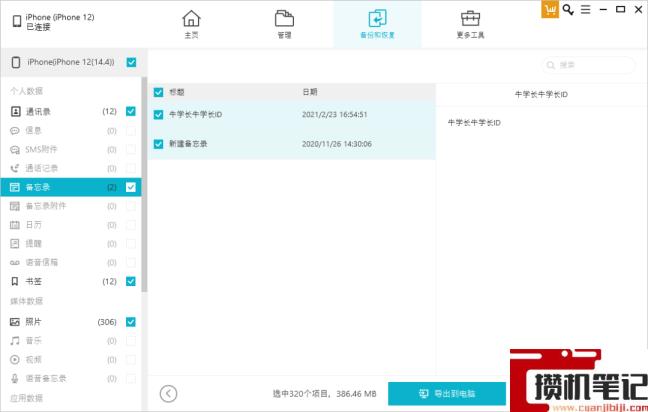The image size is (648, 412).
Task: Toggle the 通讯录 checkbox
Action: pyautogui.click(x=131, y=111)
